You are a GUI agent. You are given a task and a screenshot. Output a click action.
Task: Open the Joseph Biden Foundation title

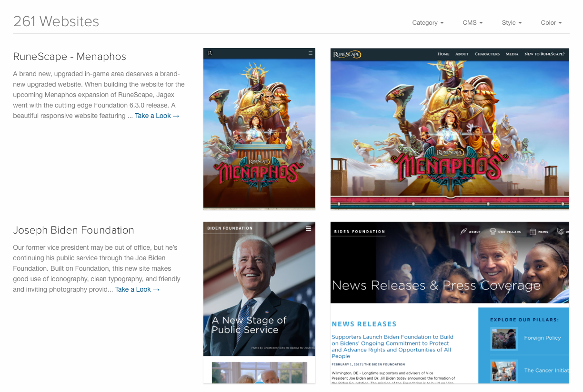click(x=73, y=230)
